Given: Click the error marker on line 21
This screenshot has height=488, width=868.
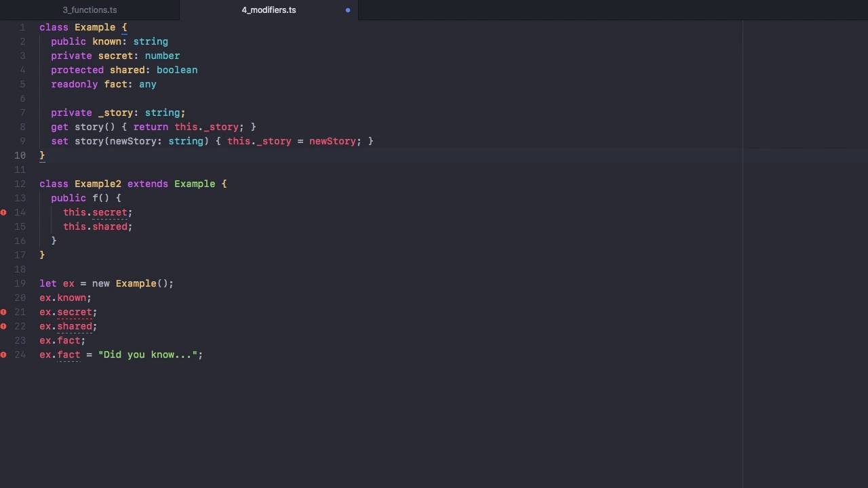Looking at the screenshot, I should pos(3,312).
